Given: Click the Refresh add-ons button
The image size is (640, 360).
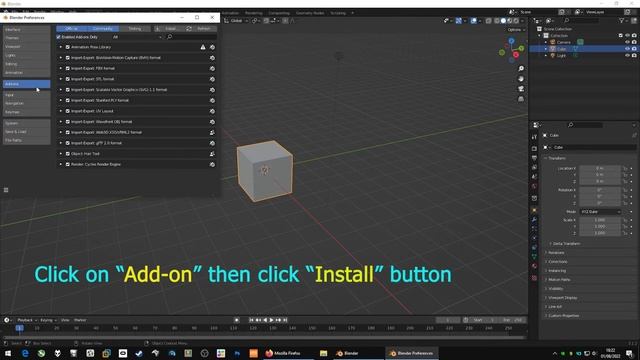Looking at the screenshot, I should (x=200, y=29).
